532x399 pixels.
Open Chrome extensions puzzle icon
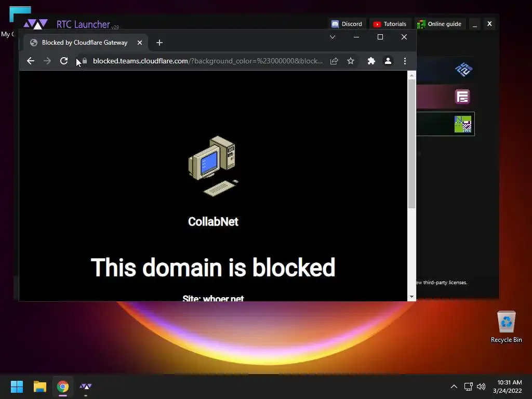[371, 61]
